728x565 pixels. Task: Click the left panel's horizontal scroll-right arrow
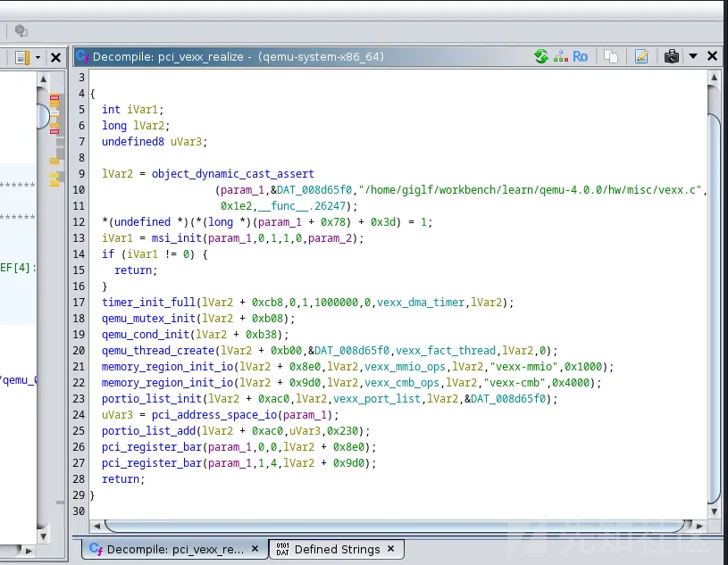click(29, 551)
